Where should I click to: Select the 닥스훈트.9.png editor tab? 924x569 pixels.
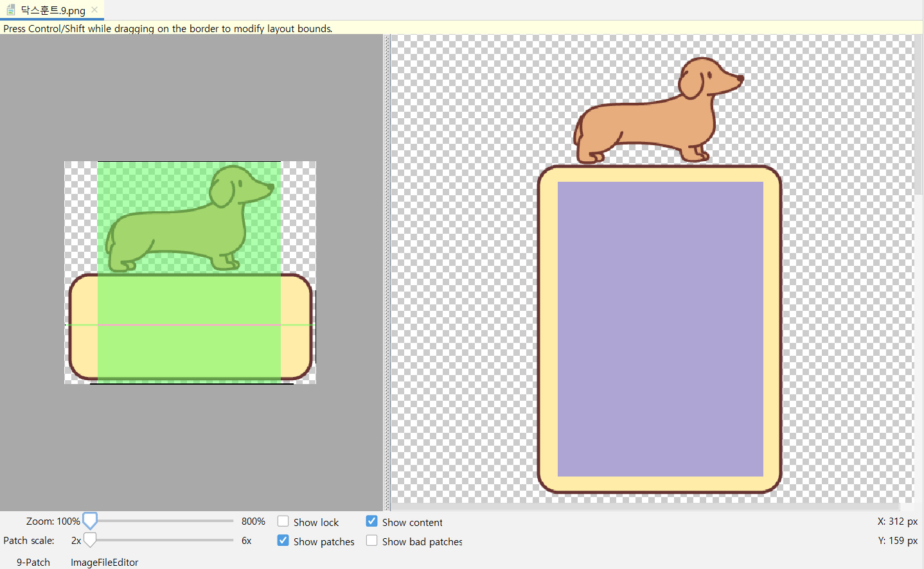pos(51,10)
